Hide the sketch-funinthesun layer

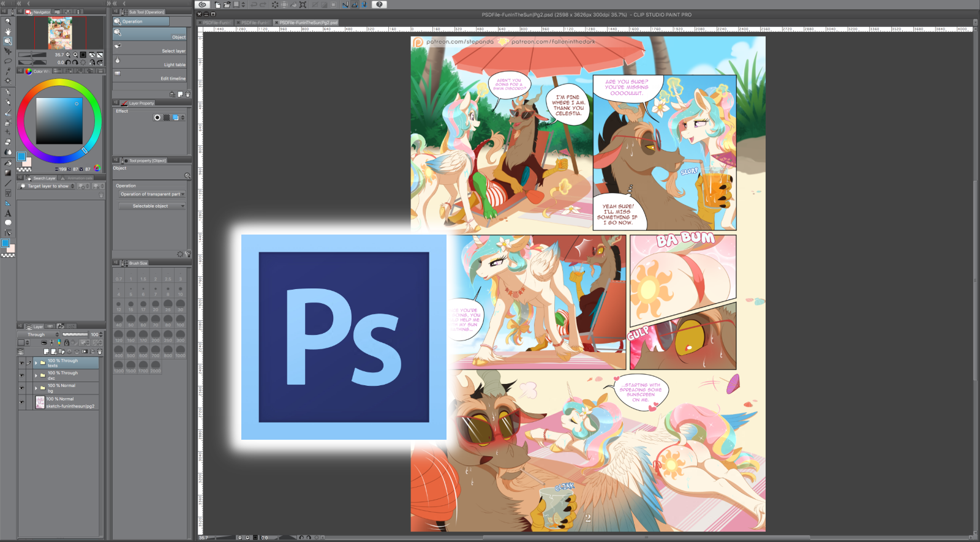coord(21,402)
